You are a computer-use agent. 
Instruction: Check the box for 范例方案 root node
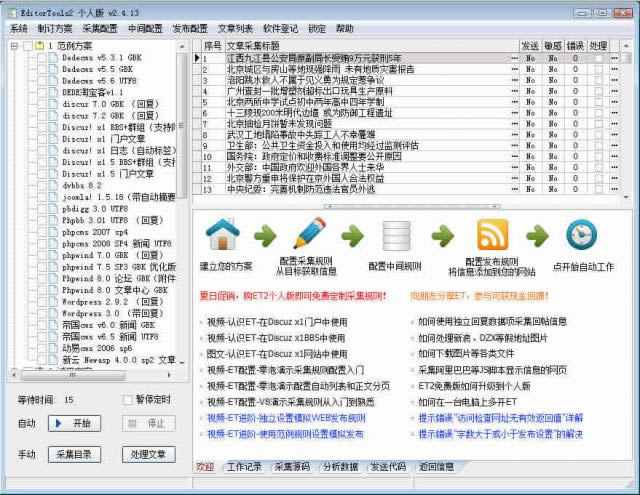pyautogui.click(x=28, y=46)
